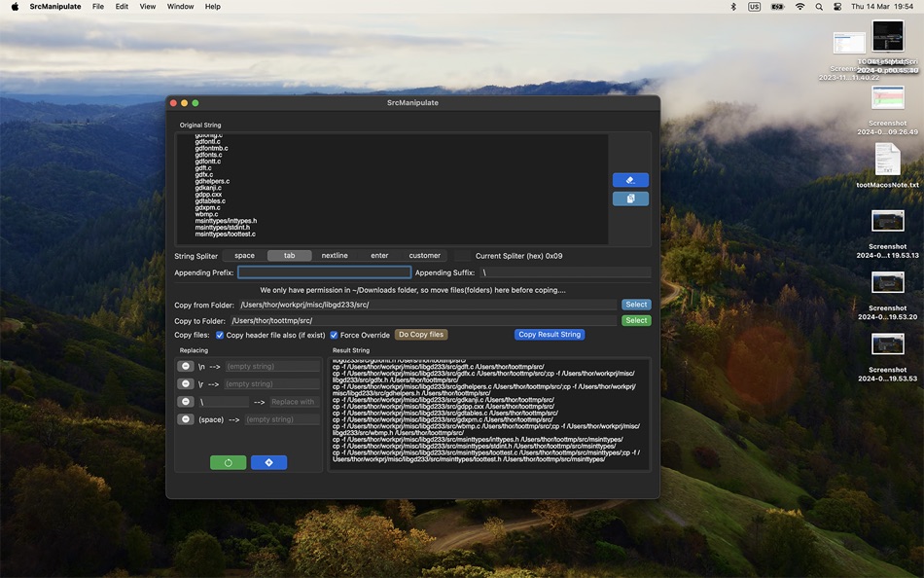924x578 pixels.
Task: Clear the Original String using the eraser icon
Action: tap(629, 179)
